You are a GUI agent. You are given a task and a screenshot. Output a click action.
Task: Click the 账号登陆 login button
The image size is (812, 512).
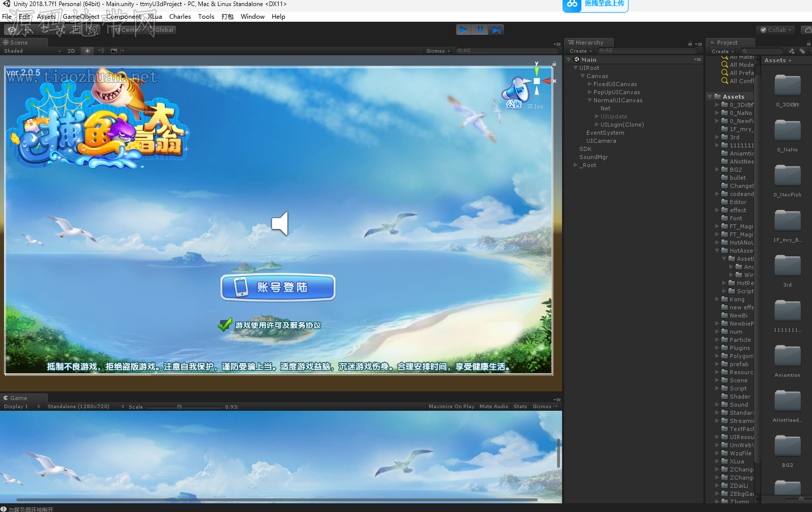pyautogui.click(x=278, y=288)
